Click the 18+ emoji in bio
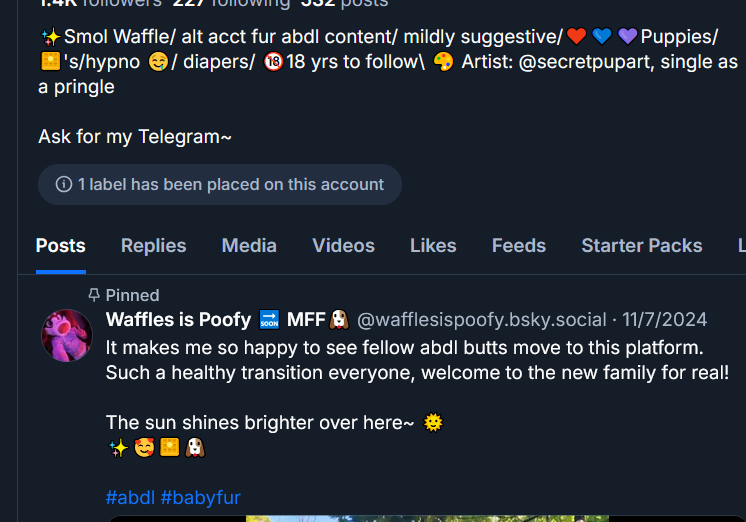Viewport: 746px width, 522px height. click(x=273, y=62)
